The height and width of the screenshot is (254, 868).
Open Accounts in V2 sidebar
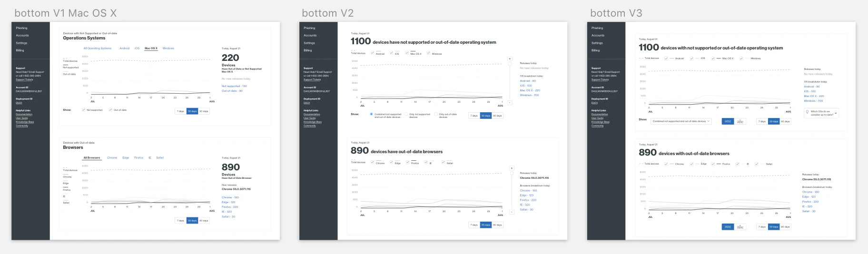pyautogui.click(x=310, y=35)
